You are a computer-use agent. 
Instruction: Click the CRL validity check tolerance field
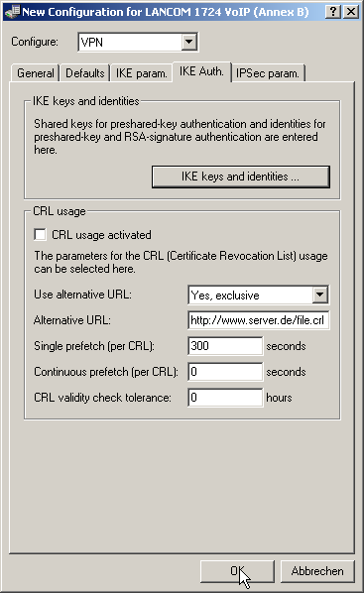pos(225,397)
